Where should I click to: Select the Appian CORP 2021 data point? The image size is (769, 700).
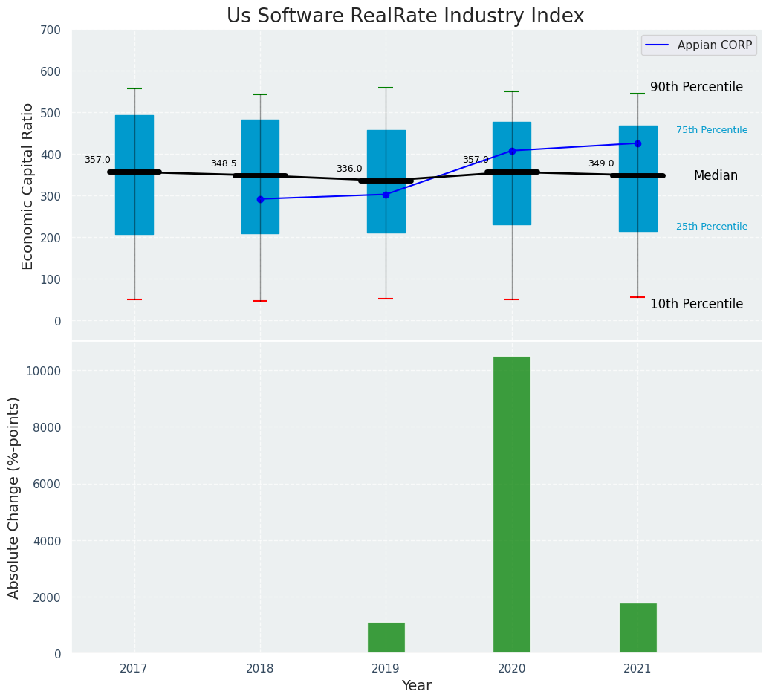637,143
